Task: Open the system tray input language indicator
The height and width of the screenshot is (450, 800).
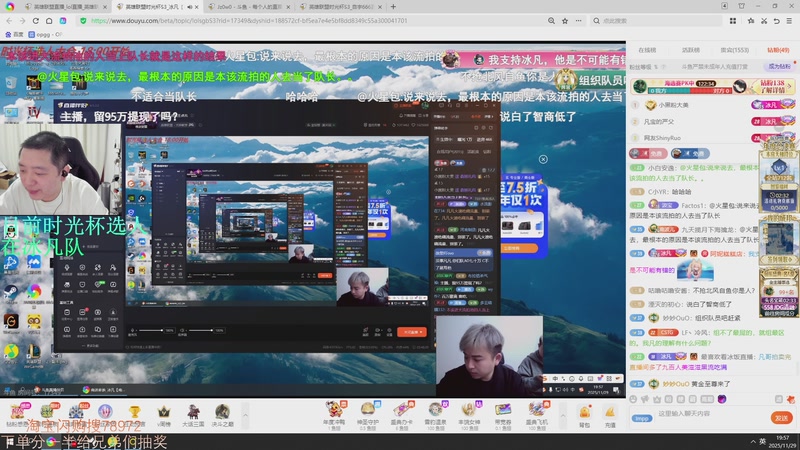Action: (x=762, y=441)
